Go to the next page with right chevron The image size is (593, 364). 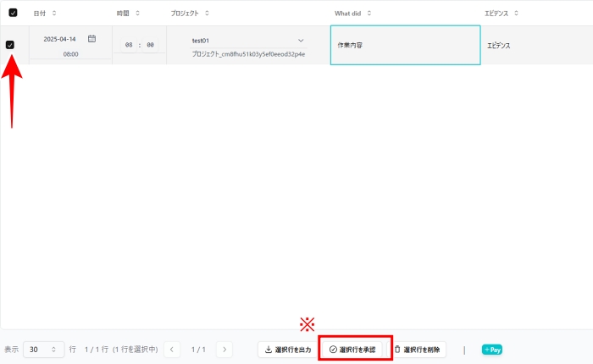(224, 349)
